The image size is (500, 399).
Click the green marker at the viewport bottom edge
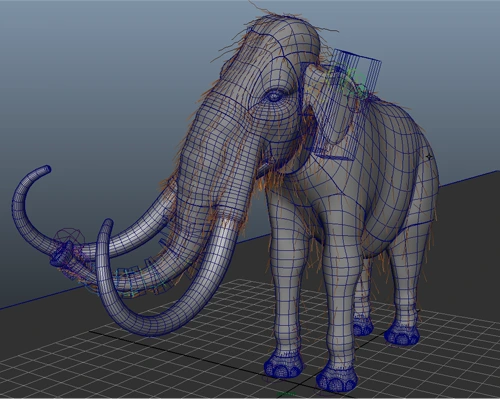point(287,394)
